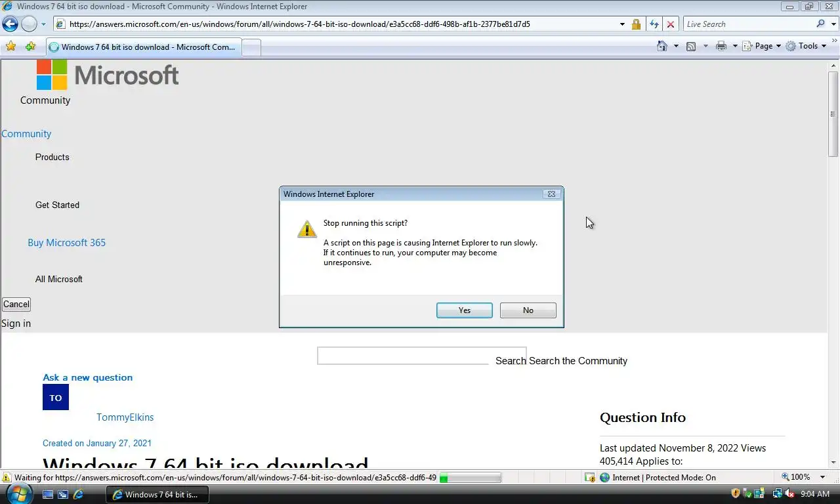This screenshot has height=504, width=840.
Task: Click the Community search text box
Action: pos(421,356)
